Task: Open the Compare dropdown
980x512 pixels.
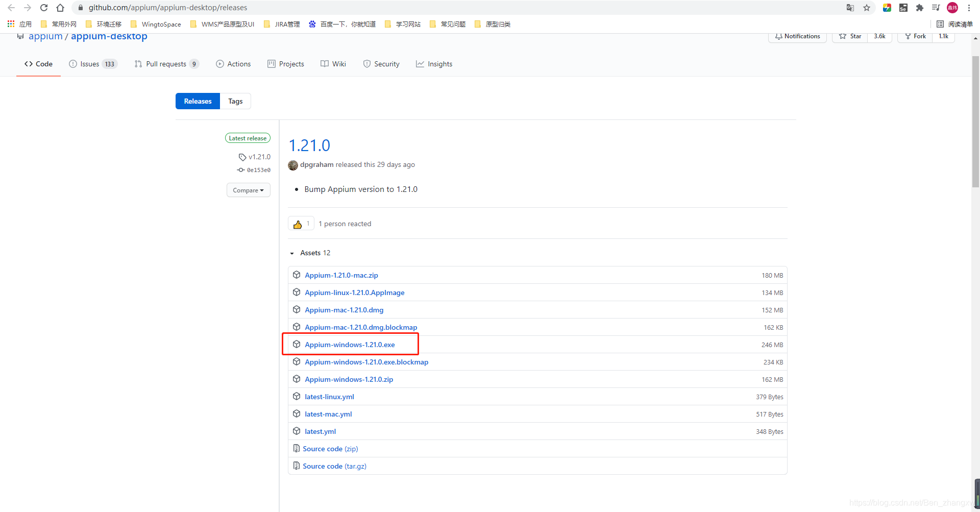Action: [x=248, y=190]
